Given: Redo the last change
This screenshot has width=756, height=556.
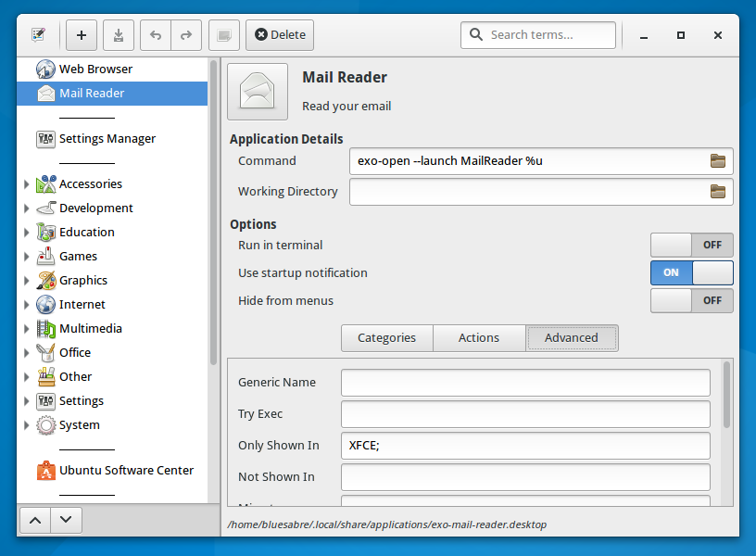Looking at the screenshot, I should click(x=185, y=34).
